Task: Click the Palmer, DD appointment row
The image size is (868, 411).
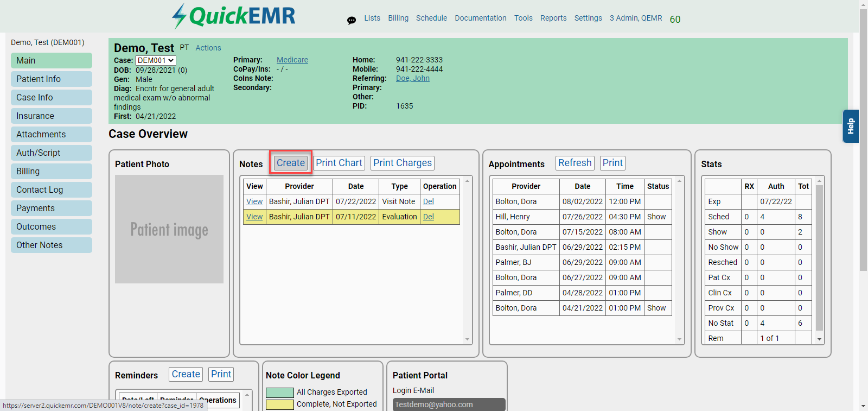Action: pos(582,293)
